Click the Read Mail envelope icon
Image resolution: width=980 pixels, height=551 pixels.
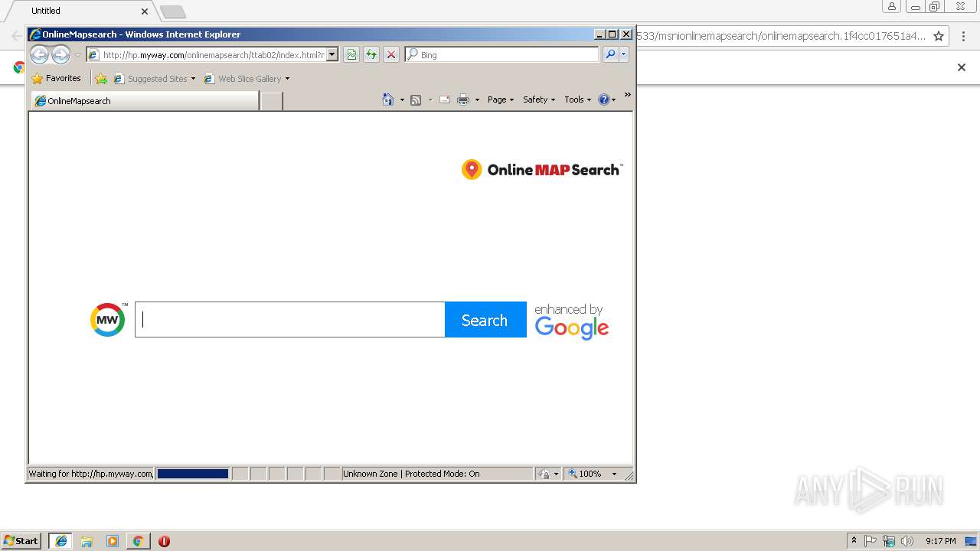point(444,99)
